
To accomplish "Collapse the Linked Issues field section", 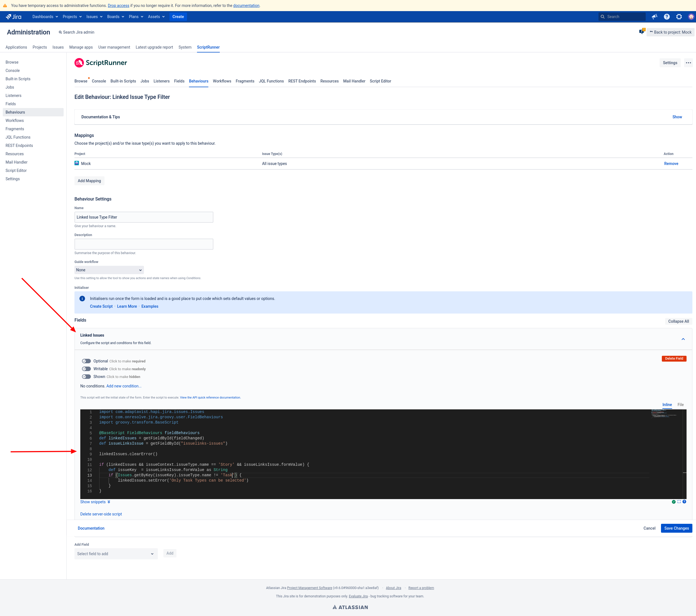I will [683, 339].
